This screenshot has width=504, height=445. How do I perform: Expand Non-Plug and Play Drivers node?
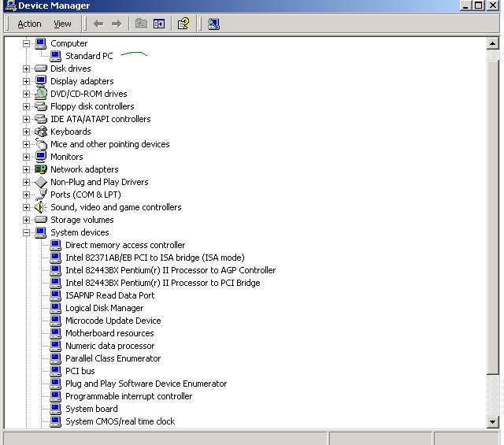26,182
